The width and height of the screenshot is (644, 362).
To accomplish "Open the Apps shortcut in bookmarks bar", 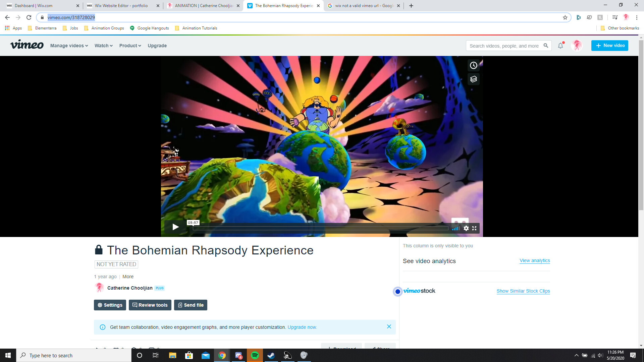I will pos(13,28).
